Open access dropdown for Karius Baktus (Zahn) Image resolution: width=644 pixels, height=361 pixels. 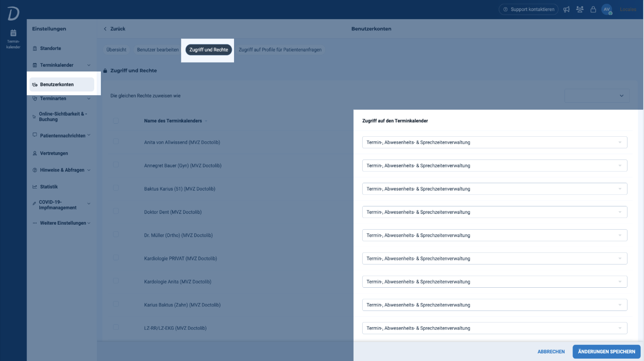point(494,305)
